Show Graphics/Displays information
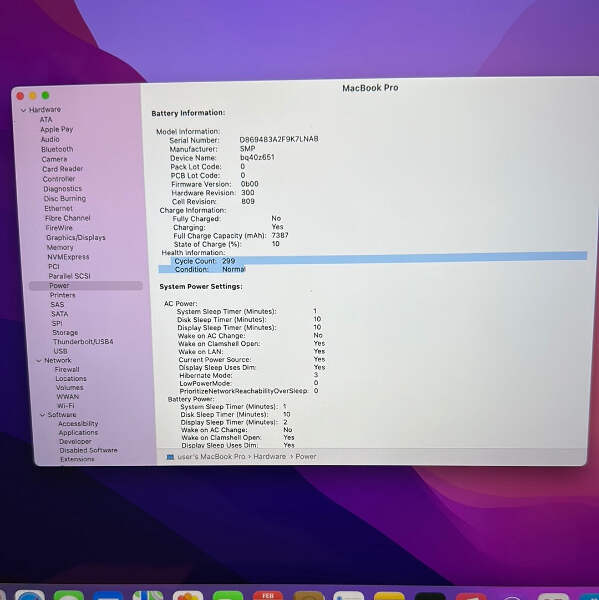 point(76,238)
